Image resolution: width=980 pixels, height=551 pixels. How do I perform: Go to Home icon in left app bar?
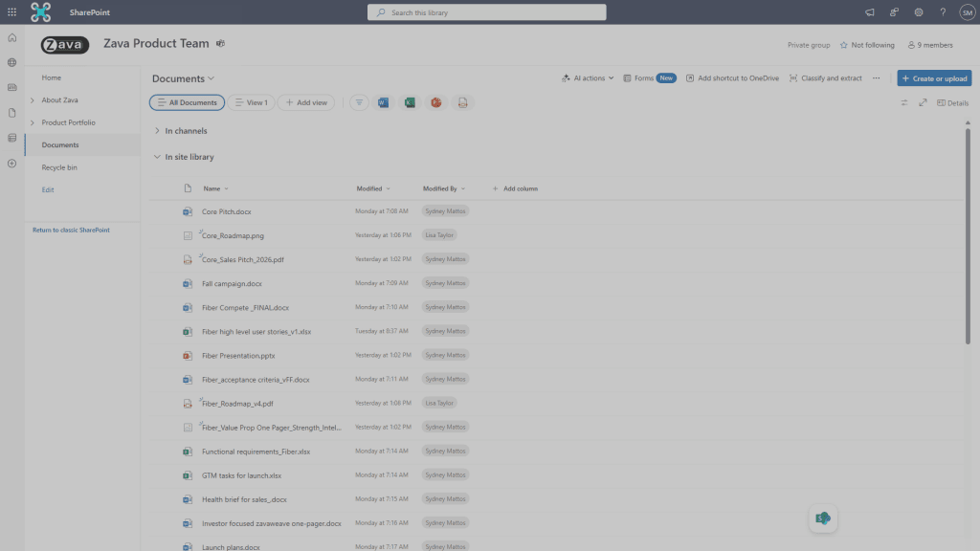(x=11, y=37)
